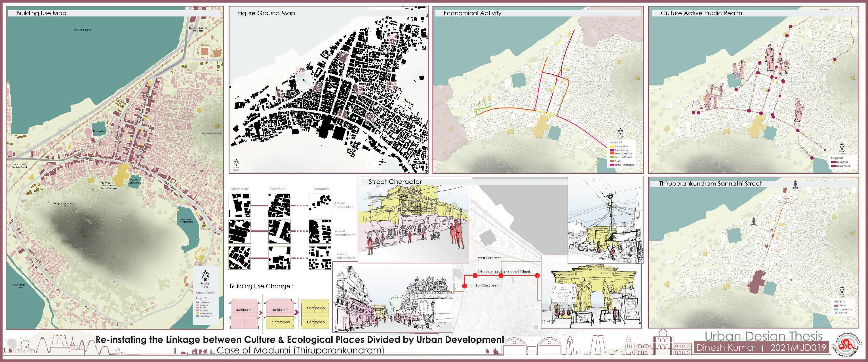Click the Commercial figure-ground tile around Theppakulam
868x362 pixels.
240,206
